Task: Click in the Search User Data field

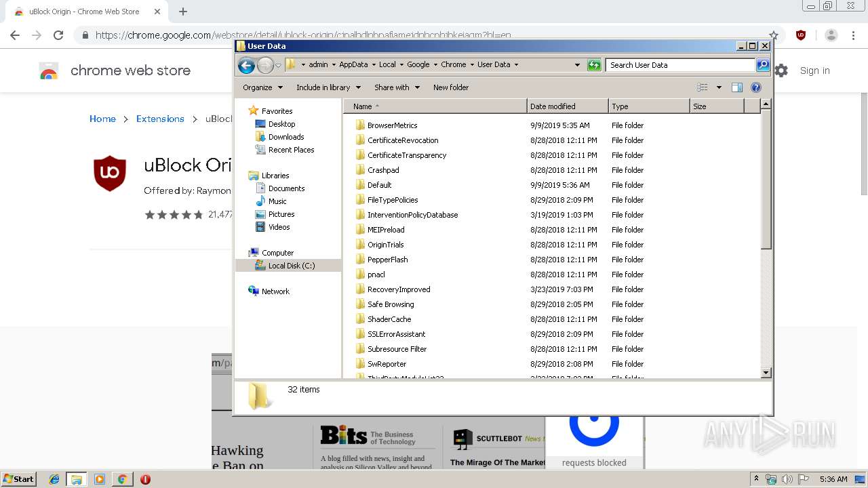Action: click(680, 65)
